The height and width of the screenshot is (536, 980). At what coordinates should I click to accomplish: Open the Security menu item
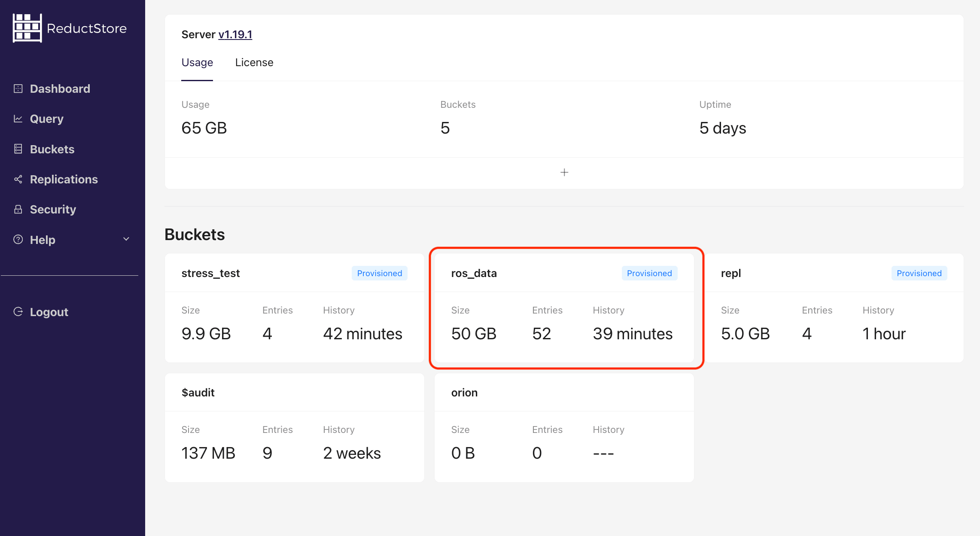pyautogui.click(x=53, y=209)
